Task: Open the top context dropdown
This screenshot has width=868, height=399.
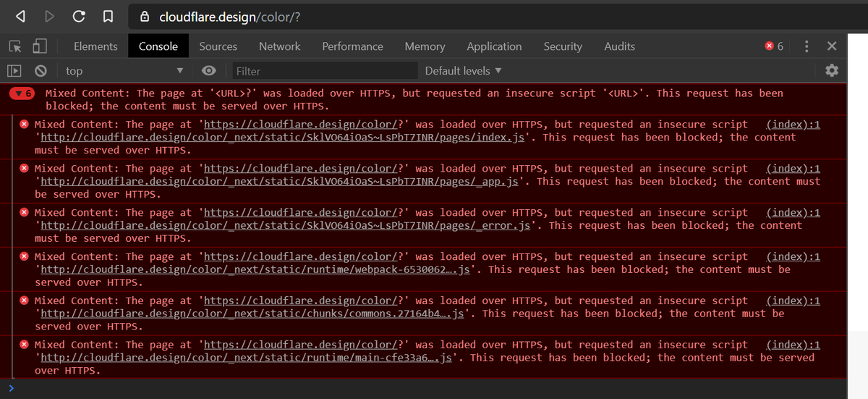Action: tap(124, 71)
